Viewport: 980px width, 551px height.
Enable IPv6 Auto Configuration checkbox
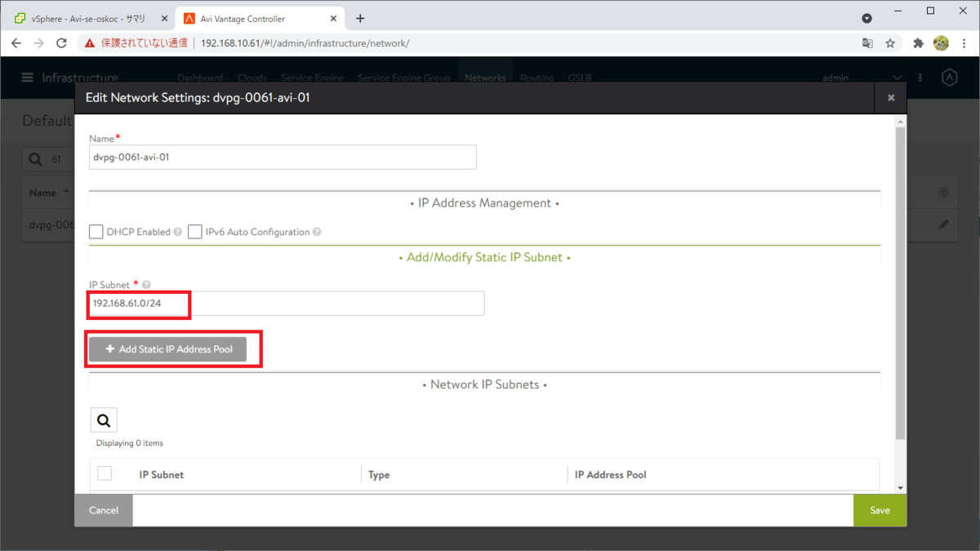(195, 232)
